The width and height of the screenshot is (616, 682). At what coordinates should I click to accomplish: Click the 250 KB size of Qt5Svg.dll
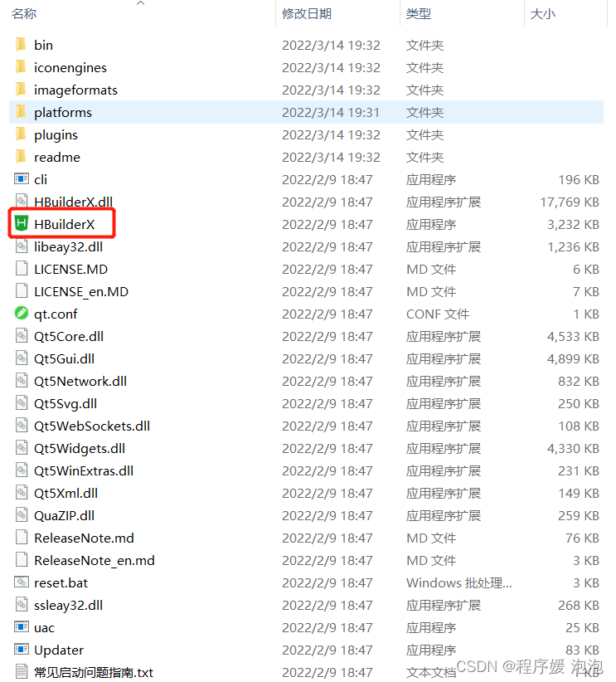[579, 403]
